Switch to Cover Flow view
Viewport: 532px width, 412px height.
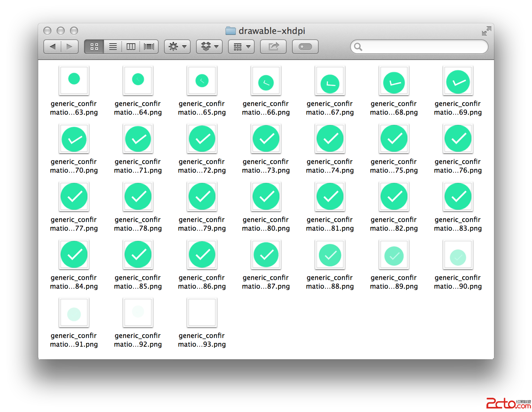[149, 47]
